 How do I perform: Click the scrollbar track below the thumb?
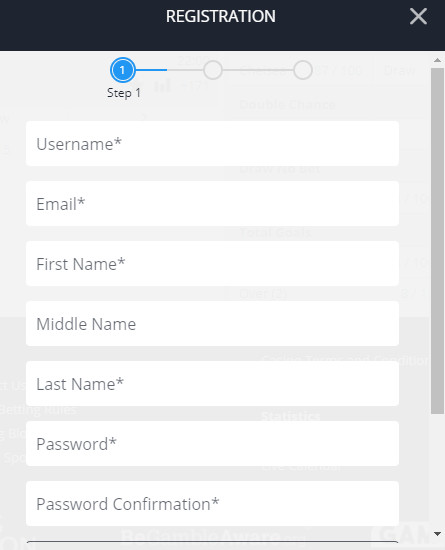(437, 472)
